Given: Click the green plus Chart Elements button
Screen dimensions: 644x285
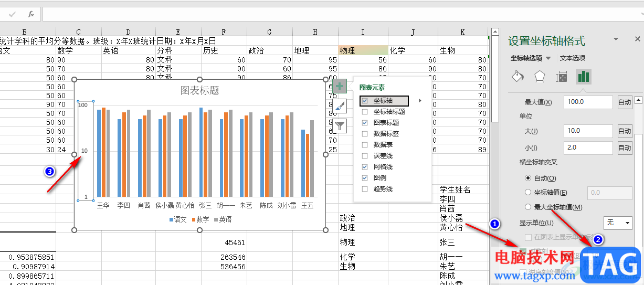Looking at the screenshot, I should [340, 86].
